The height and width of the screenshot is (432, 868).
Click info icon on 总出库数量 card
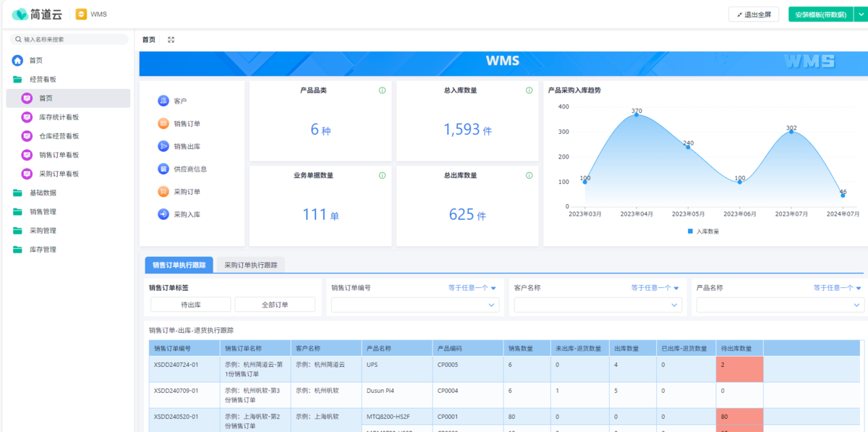click(529, 175)
